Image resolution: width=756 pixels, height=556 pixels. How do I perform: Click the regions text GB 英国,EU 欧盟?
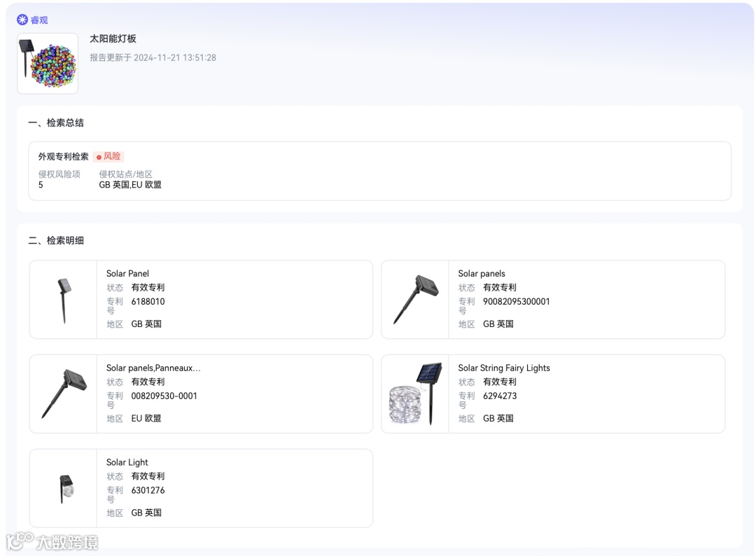point(130,185)
